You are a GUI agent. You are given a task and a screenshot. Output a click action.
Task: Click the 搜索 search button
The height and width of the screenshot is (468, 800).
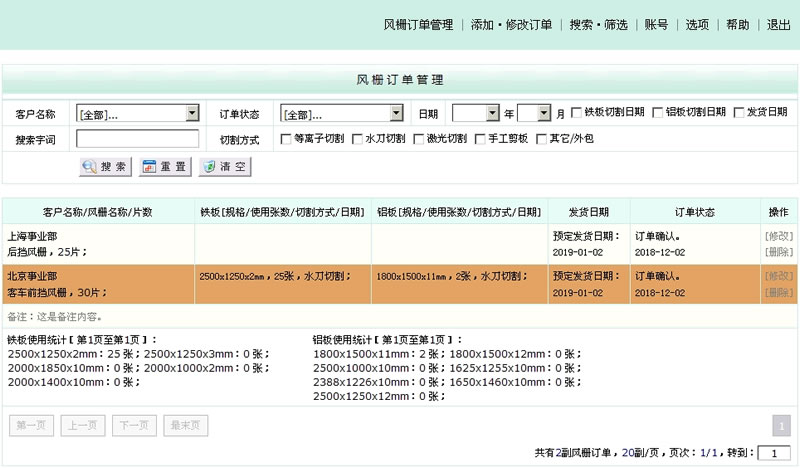105,167
